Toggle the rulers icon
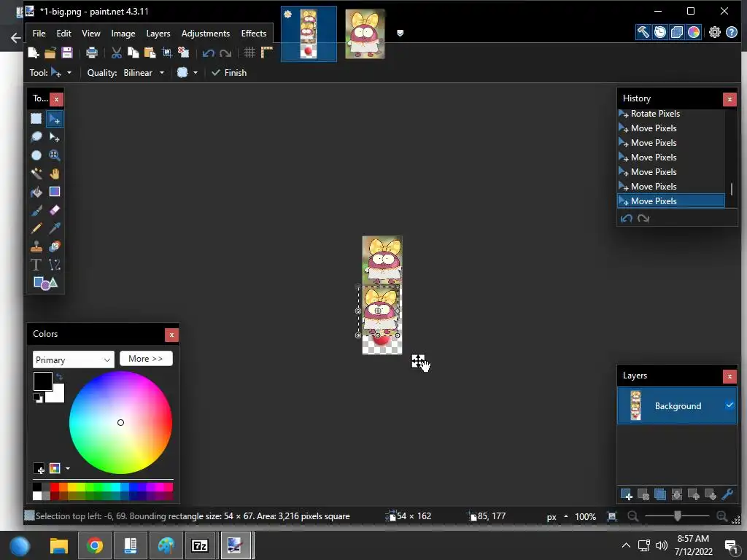Image resolution: width=747 pixels, height=560 pixels. coord(267,52)
